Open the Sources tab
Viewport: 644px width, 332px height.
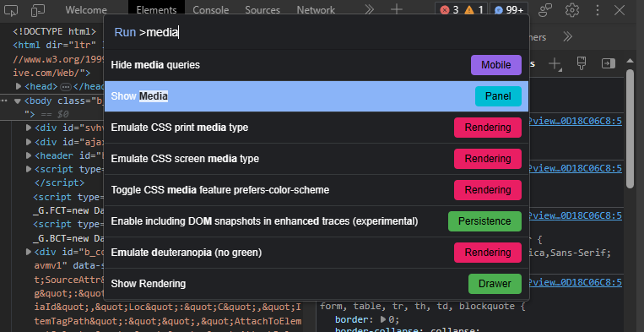262,10
